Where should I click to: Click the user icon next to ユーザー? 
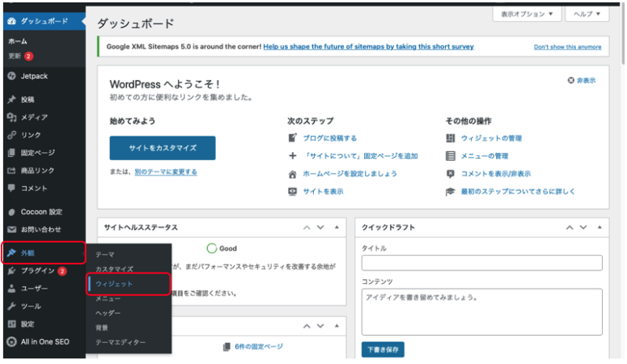click(x=11, y=289)
